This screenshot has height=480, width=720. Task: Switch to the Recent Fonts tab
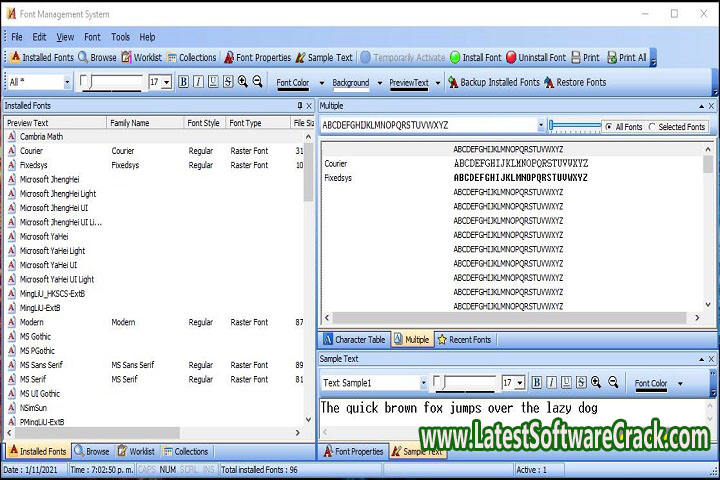(x=464, y=339)
